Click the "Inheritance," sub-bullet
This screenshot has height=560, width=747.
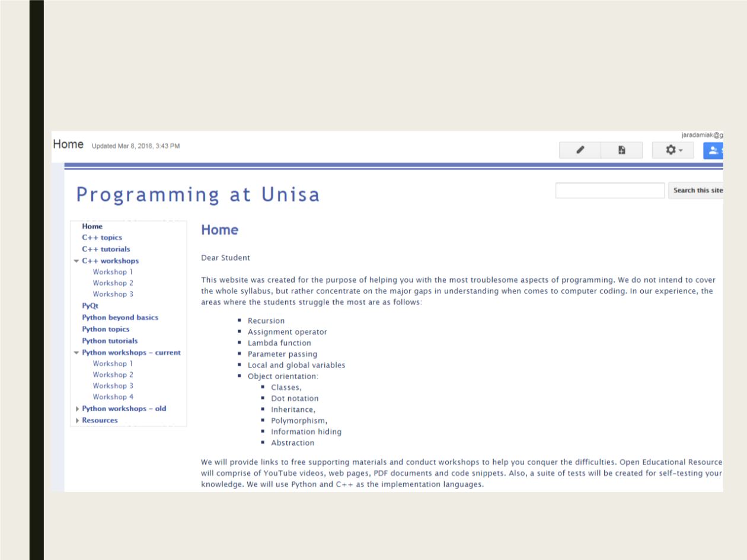293,409
